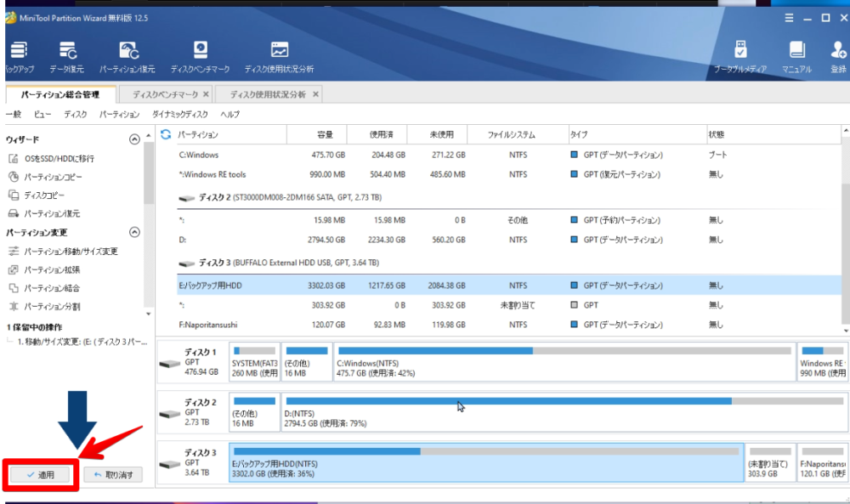Select パーティション復元 wizard in sidebar
Viewport: 850px width, 504px height.
[x=44, y=213]
